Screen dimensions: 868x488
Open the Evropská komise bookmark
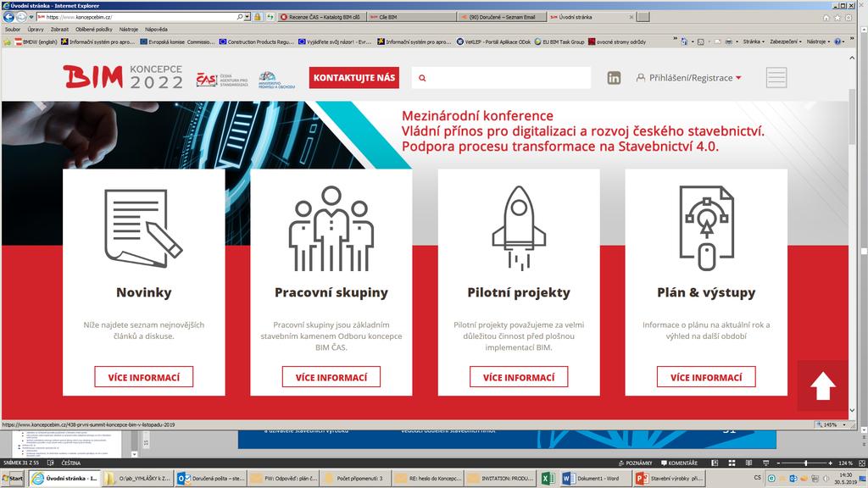click(177, 42)
